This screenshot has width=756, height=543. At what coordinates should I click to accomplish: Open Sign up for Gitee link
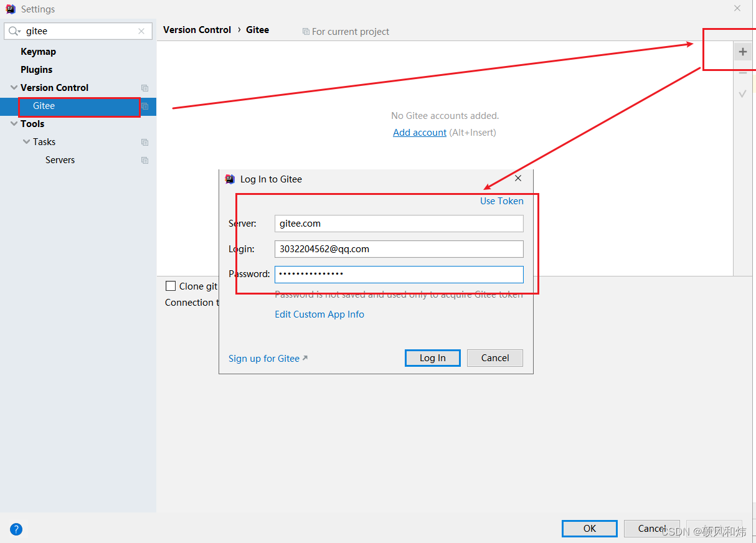268,359
